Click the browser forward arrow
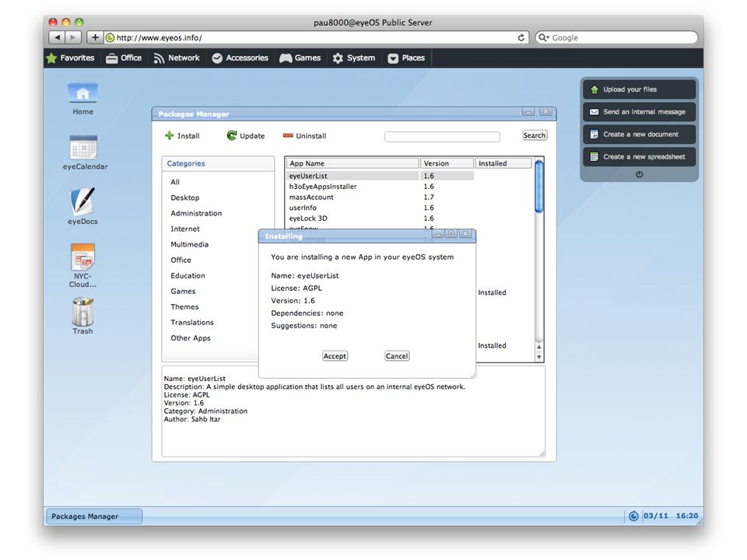 [x=73, y=37]
